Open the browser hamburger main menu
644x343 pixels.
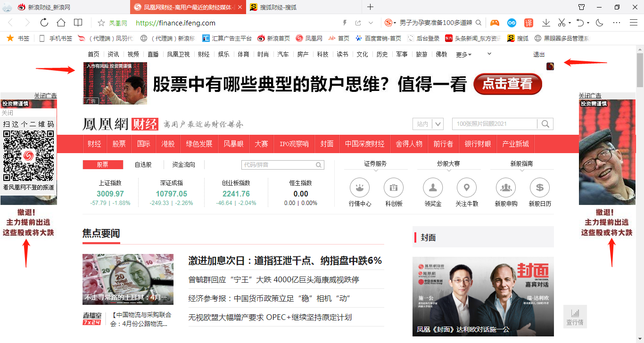pos(634,23)
